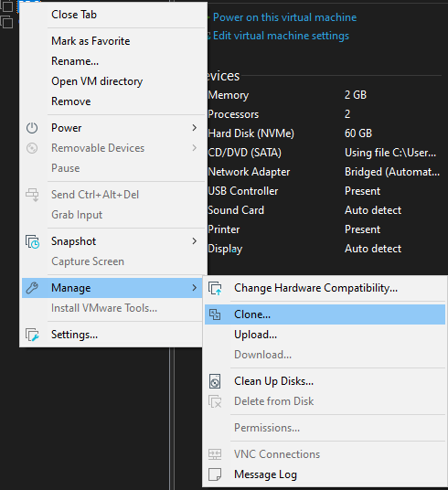
Task: Select the Memory device row
Action: pos(325,95)
